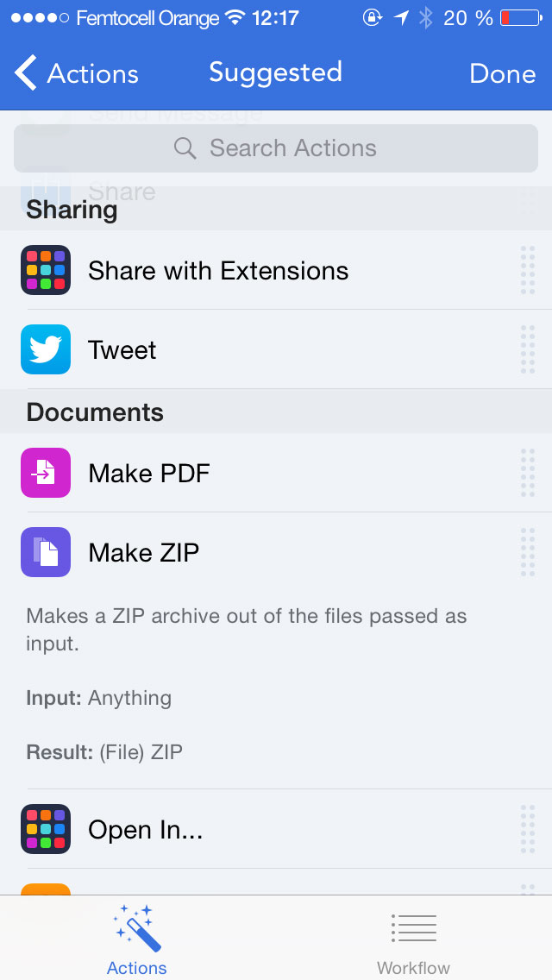Image resolution: width=552 pixels, height=980 pixels.
Task: Expand the Open In... action row
Action: (276, 829)
